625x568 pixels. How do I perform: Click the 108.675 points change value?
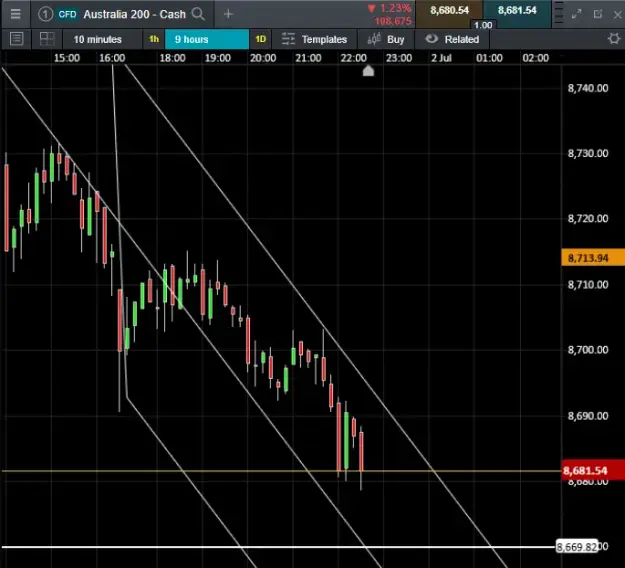[393, 21]
